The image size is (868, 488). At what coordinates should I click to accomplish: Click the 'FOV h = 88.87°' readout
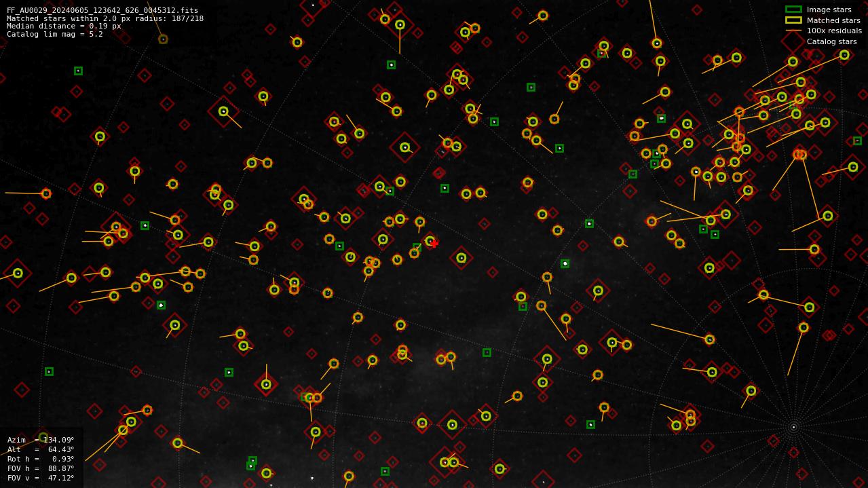(x=41, y=468)
